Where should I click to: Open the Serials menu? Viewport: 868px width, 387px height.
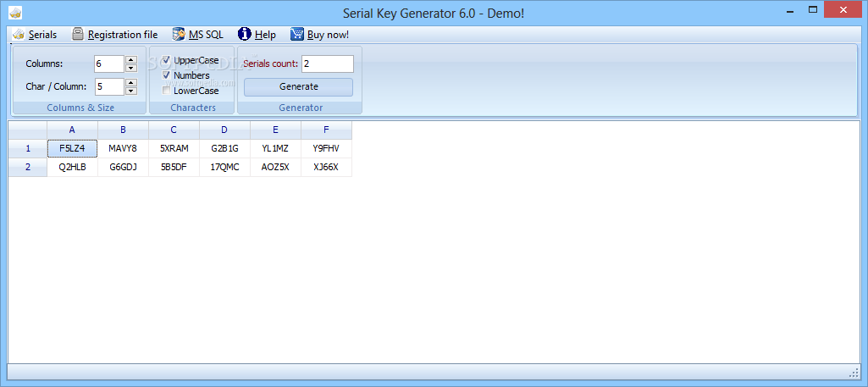(42, 35)
